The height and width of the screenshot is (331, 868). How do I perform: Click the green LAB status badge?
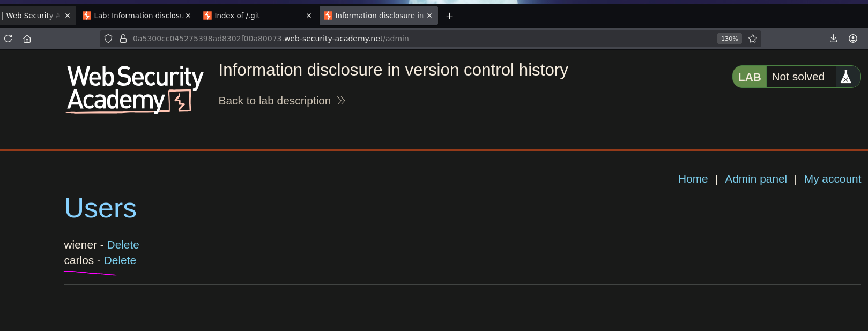click(750, 77)
